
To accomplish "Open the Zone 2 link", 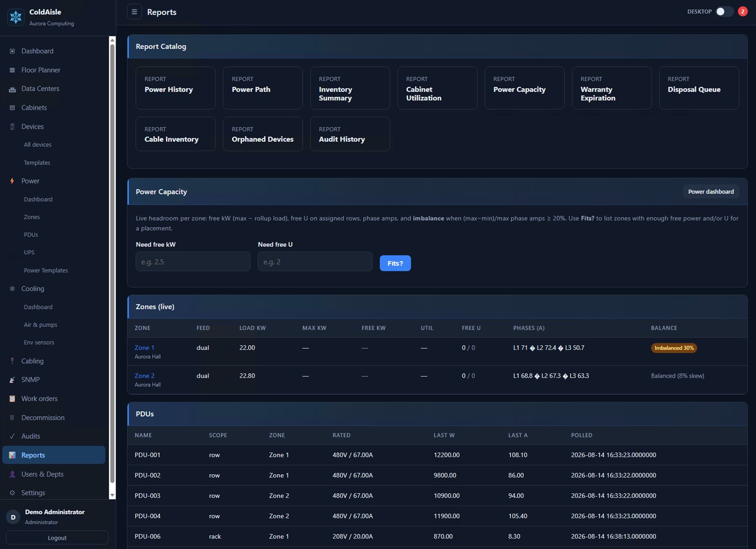I will (x=145, y=376).
